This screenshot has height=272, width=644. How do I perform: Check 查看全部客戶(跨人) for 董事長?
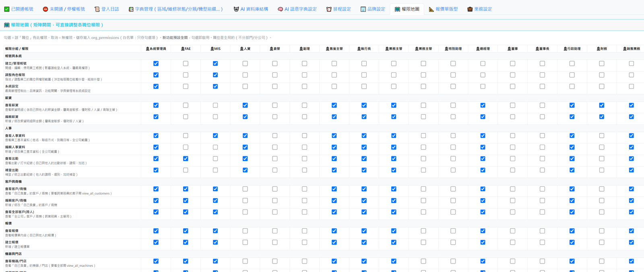[x=543, y=212]
